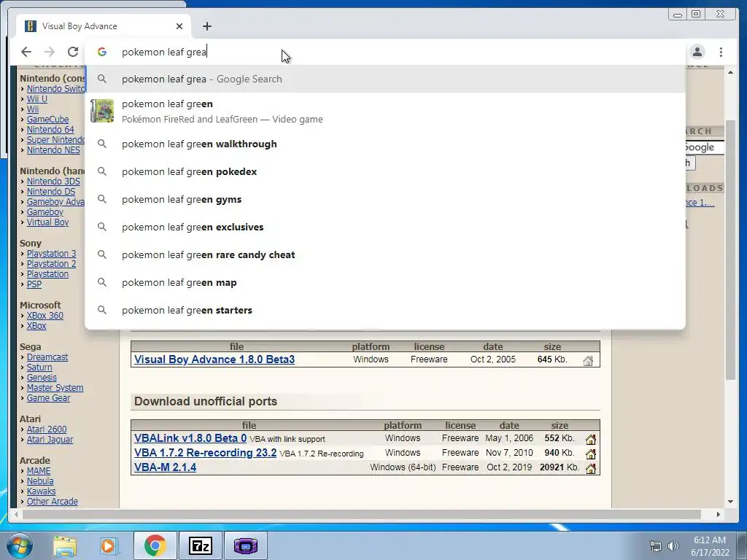Image resolution: width=747 pixels, height=560 pixels.
Task: Open a new tab with the plus icon
Action: click(206, 26)
